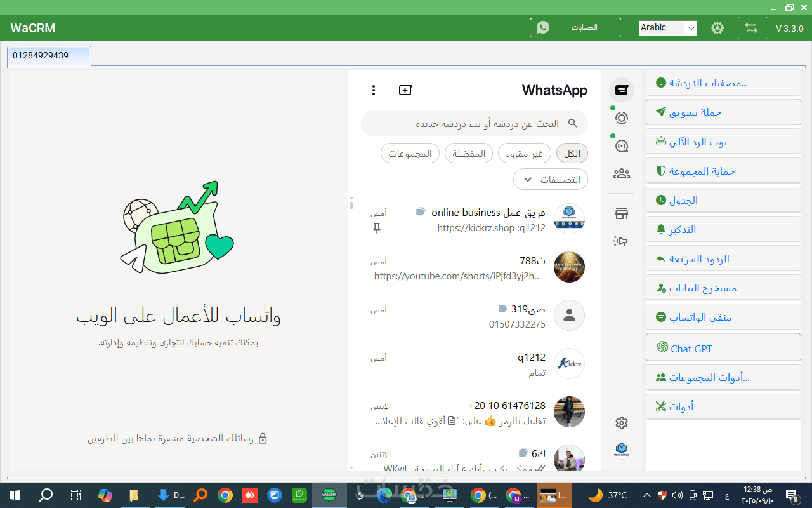Click the pin icon on online business chat
812x508 pixels.
[377, 227]
